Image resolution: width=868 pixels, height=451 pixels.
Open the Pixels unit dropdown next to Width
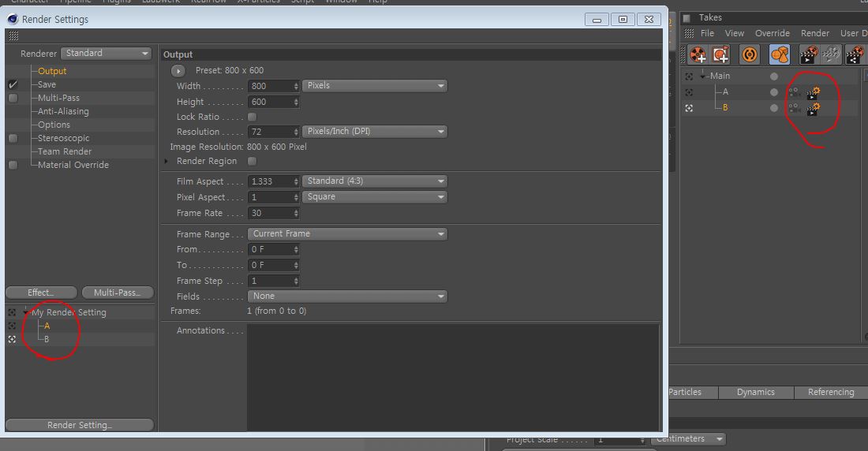tap(375, 86)
